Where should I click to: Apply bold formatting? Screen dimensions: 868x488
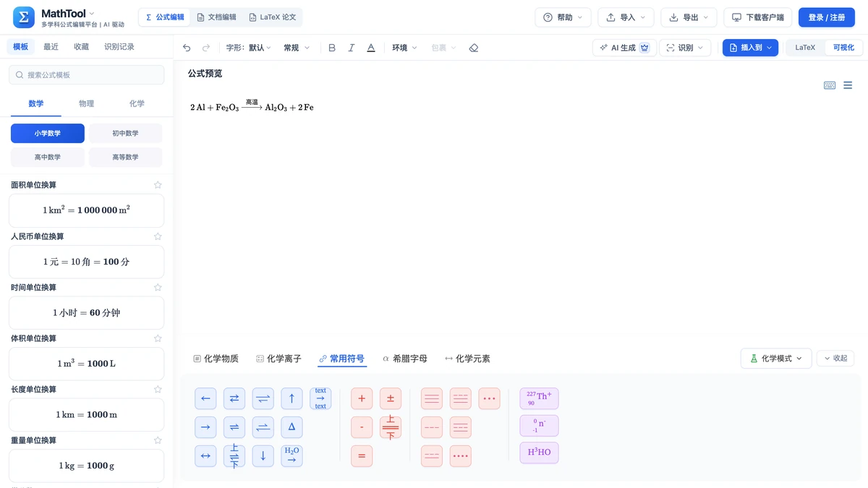point(332,48)
